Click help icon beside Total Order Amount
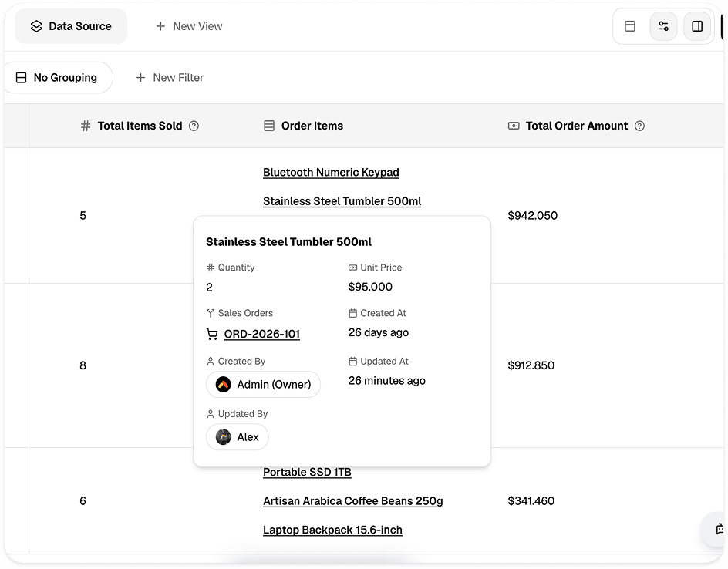Image resolution: width=728 pixels, height=569 pixels. (x=639, y=126)
